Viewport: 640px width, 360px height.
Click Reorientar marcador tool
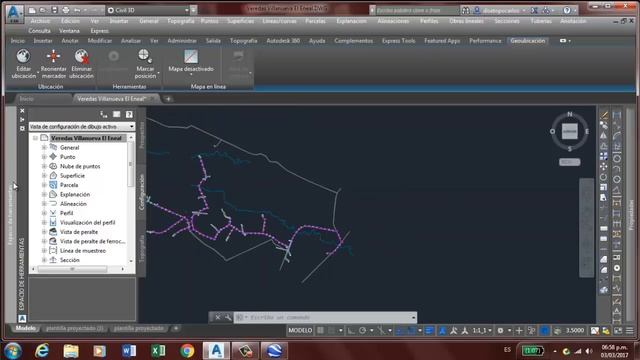[53, 64]
